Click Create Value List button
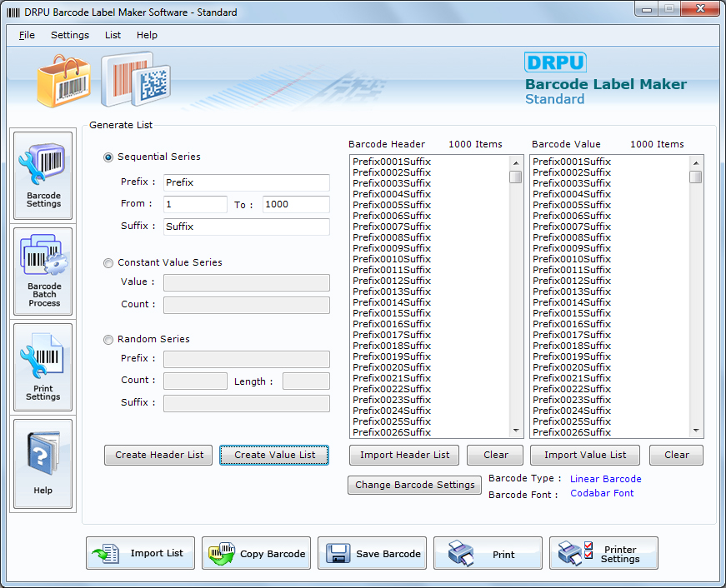This screenshot has width=726, height=588. coord(274,456)
